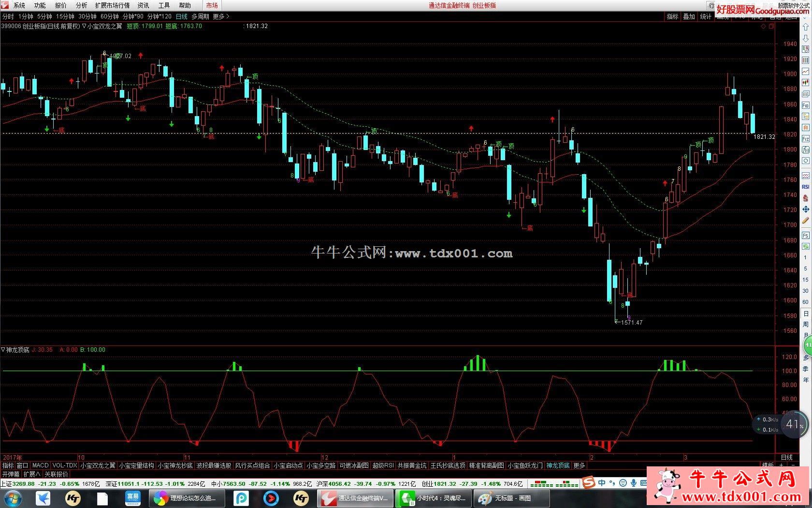812x508 pixels.
Task: Switch to the 5分钟 period
Action: click(x=44, y=16)
